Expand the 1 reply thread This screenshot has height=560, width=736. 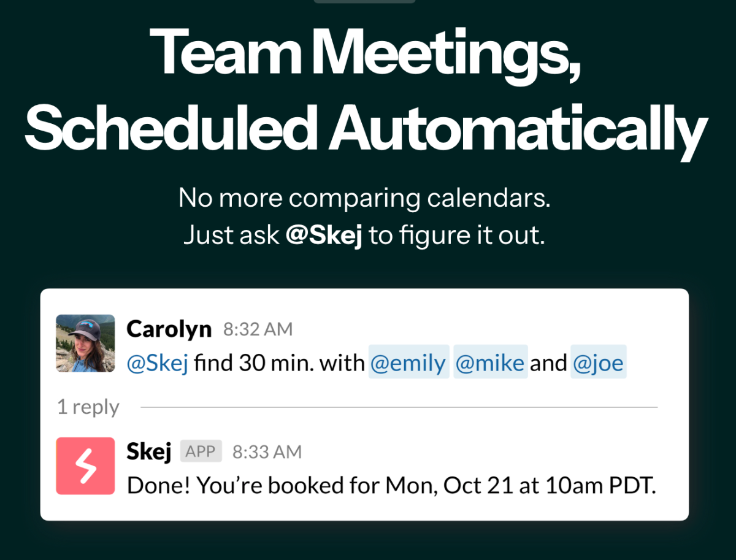(x=88, y=407)
